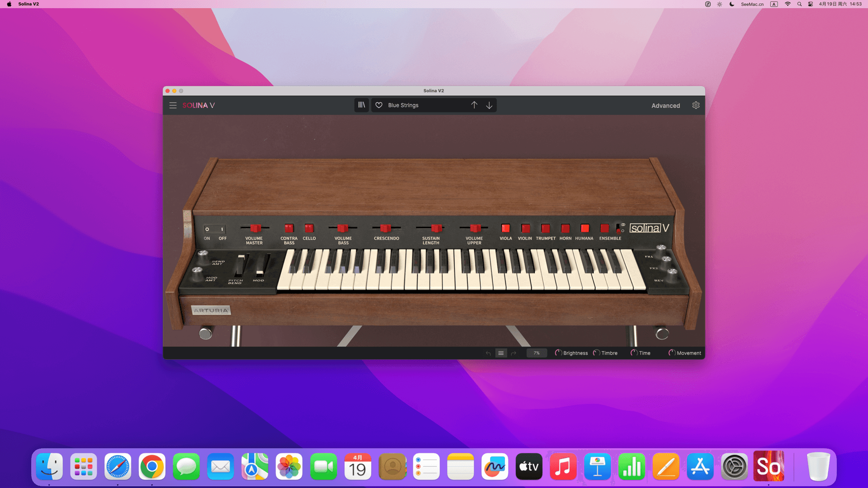This screenshot has height=488, width=868.
Task: Click the redo arrow in bottom bar
Action: [x=514, y=353]
